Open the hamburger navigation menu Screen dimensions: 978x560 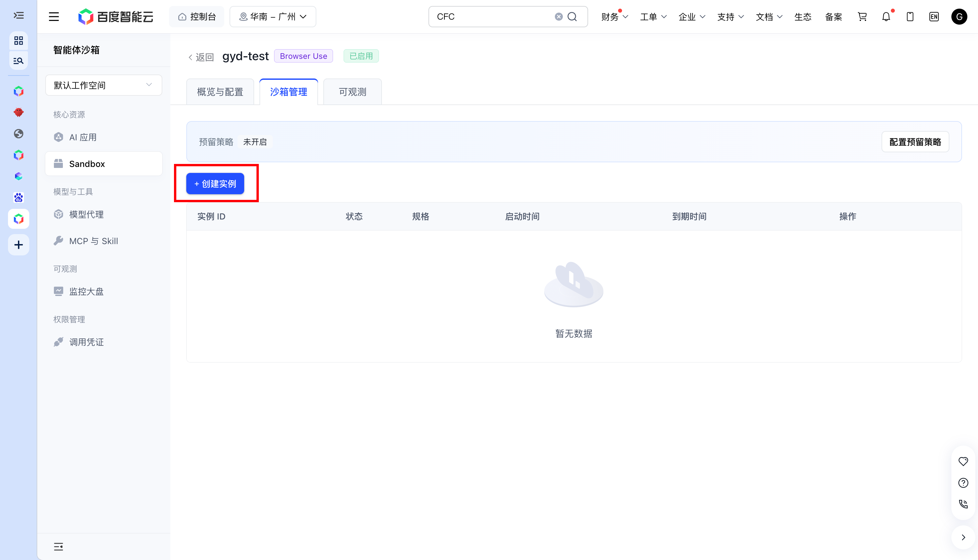click(x=54, y=17)
